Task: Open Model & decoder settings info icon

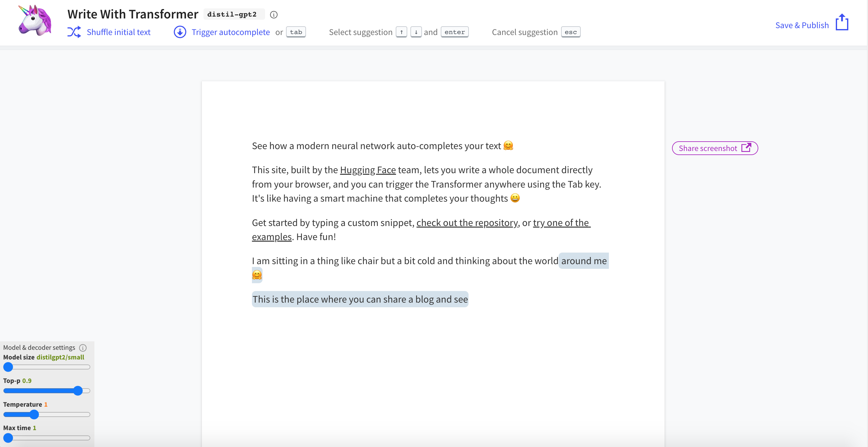Action: pos(83,348)
